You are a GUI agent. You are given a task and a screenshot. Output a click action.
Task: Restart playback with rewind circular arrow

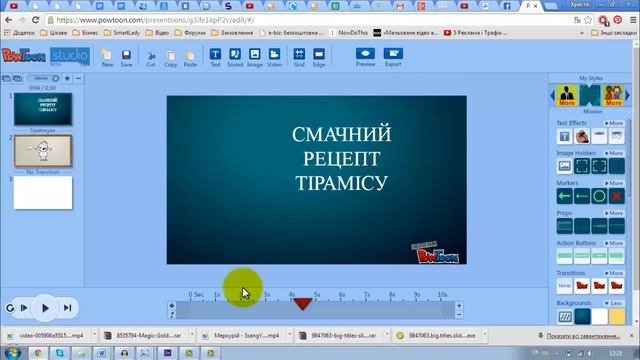(10, 308)
